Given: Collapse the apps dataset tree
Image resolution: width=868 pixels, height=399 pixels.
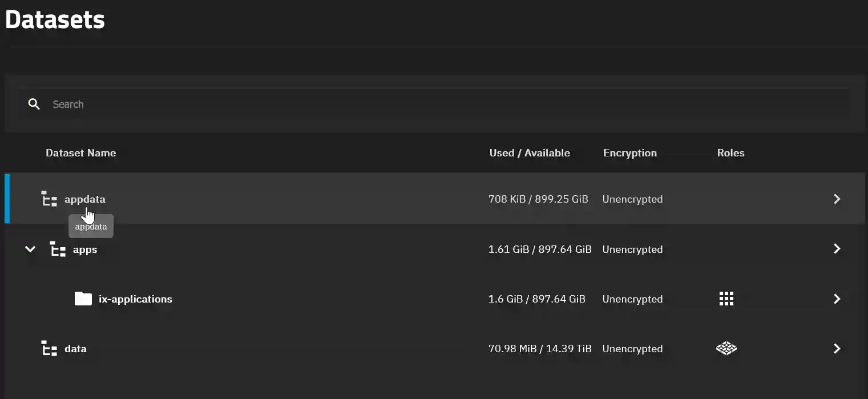Looking at the screenshot, I should pyautogui.click(x=30, y=249).
